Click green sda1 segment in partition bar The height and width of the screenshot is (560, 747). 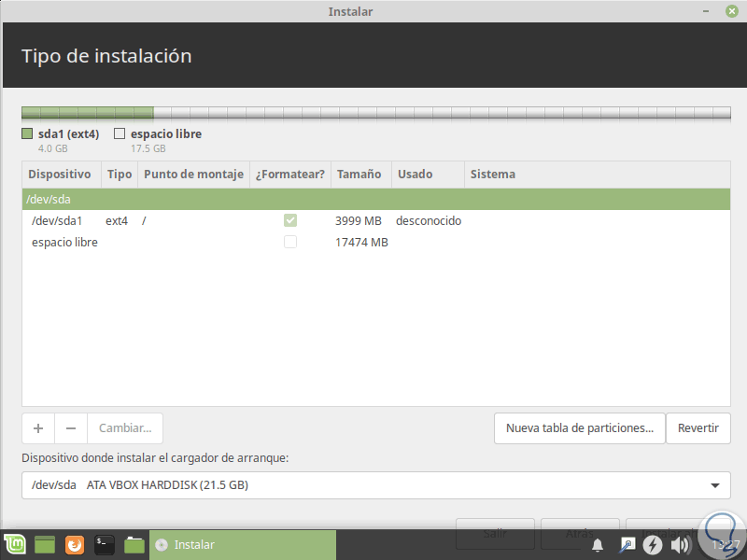[88, 113]
